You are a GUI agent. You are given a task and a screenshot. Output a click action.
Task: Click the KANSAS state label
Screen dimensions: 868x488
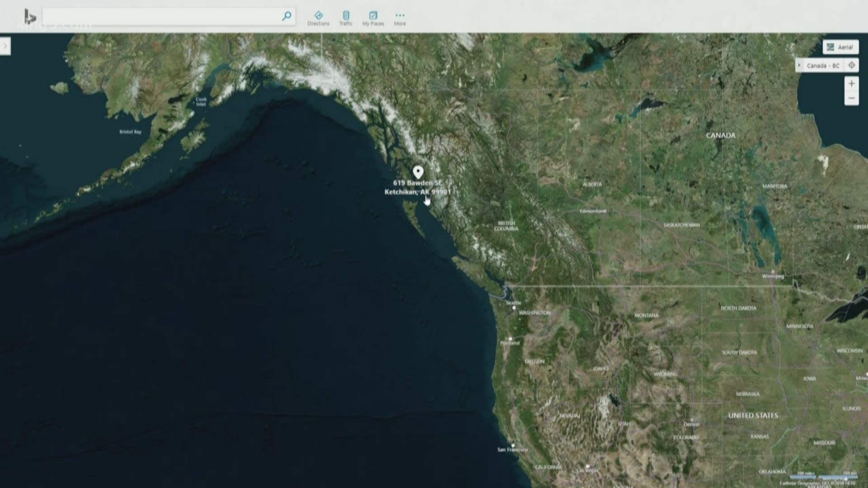tap(759, 436)
